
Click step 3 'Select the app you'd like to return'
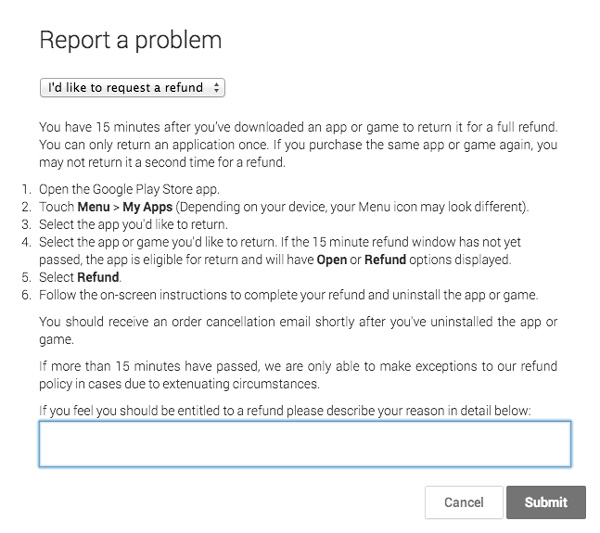[x=133, y=224]
